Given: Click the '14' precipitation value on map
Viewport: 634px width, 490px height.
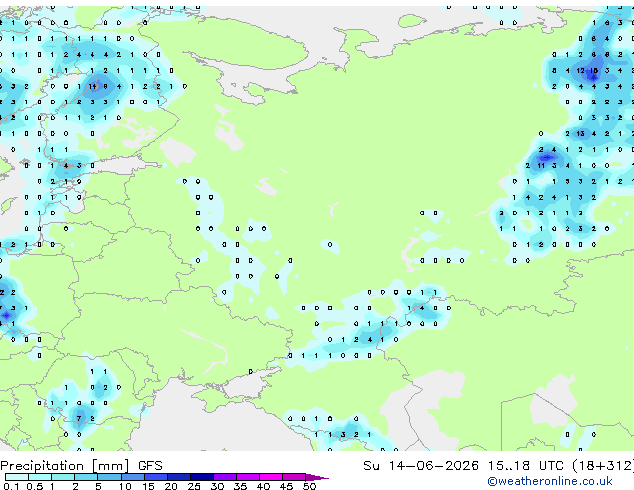Looking at the screenshot, I should click(x=93, y=86).
